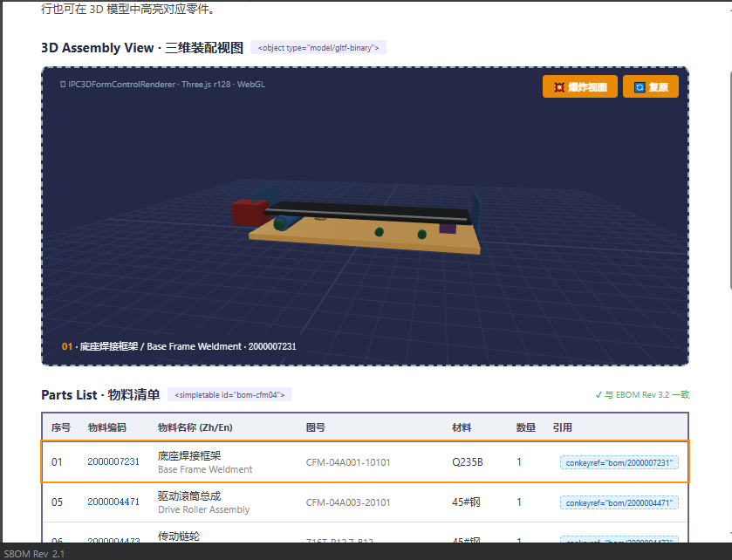Image resolution: width=732 pixels, height=560 pixels.
Task: Open part number link 2000007231
Action: coord(113,461)
